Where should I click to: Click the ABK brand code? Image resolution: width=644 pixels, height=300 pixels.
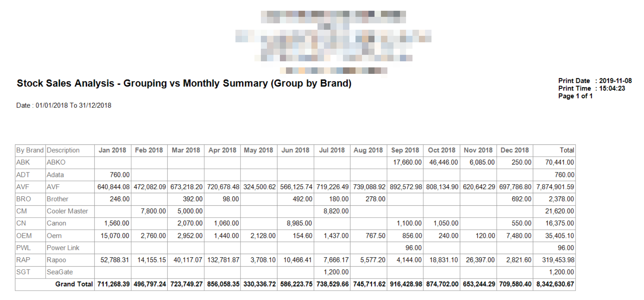coord(23,162)
